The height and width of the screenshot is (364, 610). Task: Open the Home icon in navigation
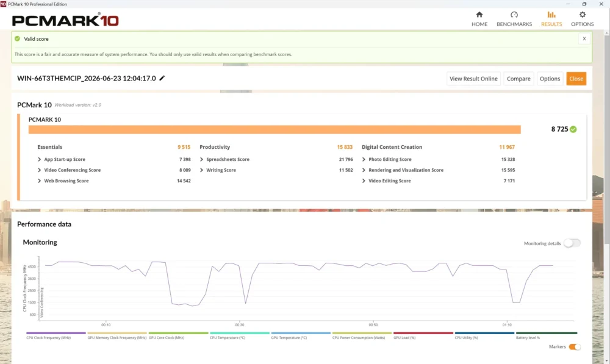tap(479, 15)
